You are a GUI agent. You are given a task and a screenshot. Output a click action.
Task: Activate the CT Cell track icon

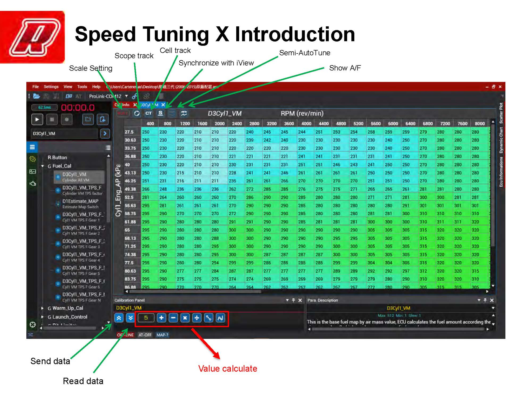(148, 114)
